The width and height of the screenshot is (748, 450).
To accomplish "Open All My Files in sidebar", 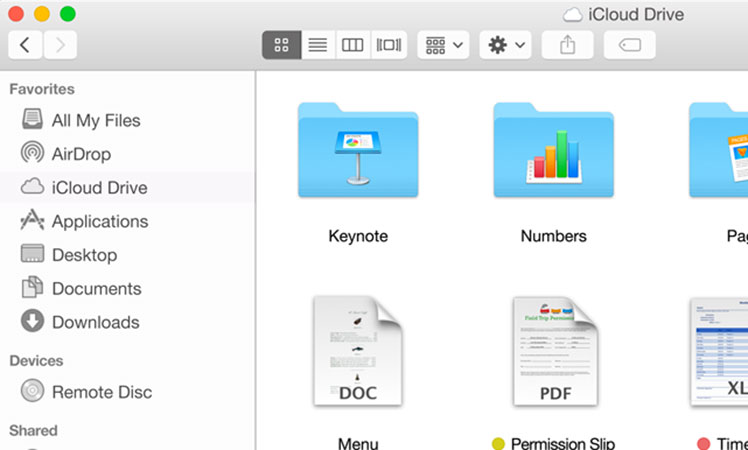I will click(95, 121).
